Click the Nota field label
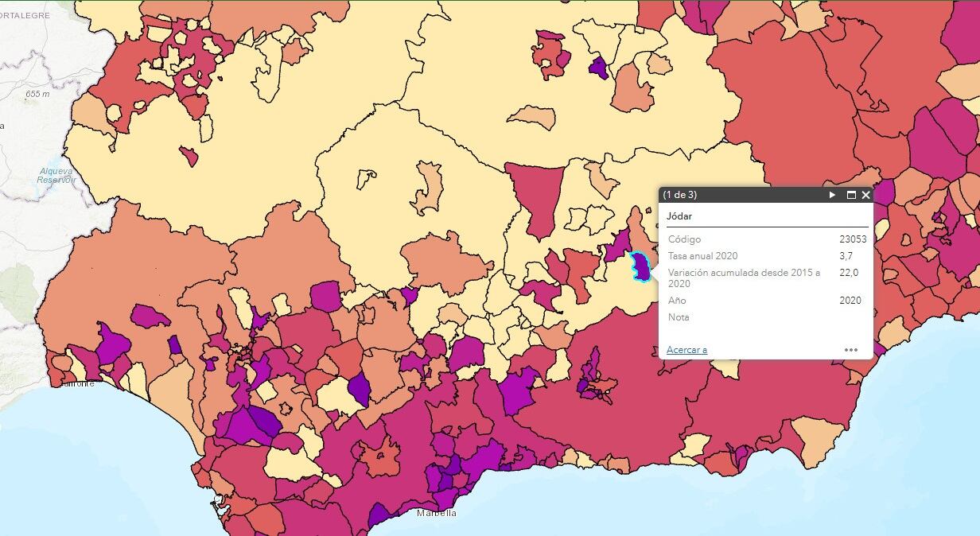This screenshot has height=536, width=980. (x=679, y=317)
